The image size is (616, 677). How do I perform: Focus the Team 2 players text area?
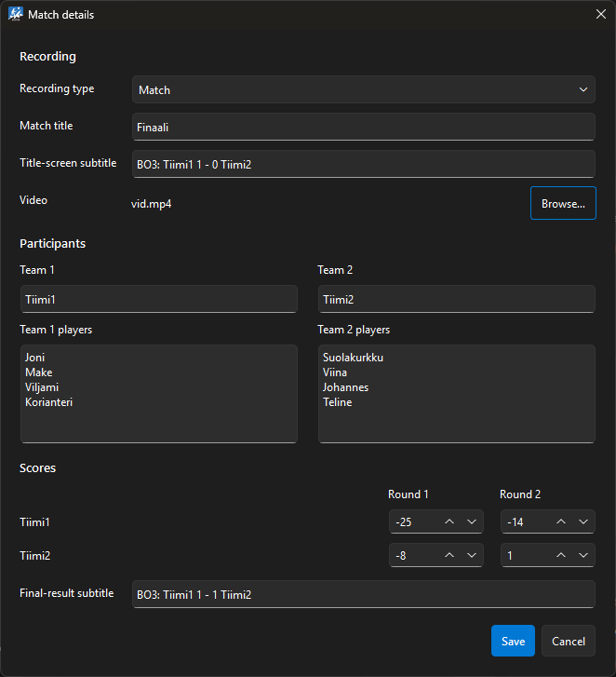456,394
